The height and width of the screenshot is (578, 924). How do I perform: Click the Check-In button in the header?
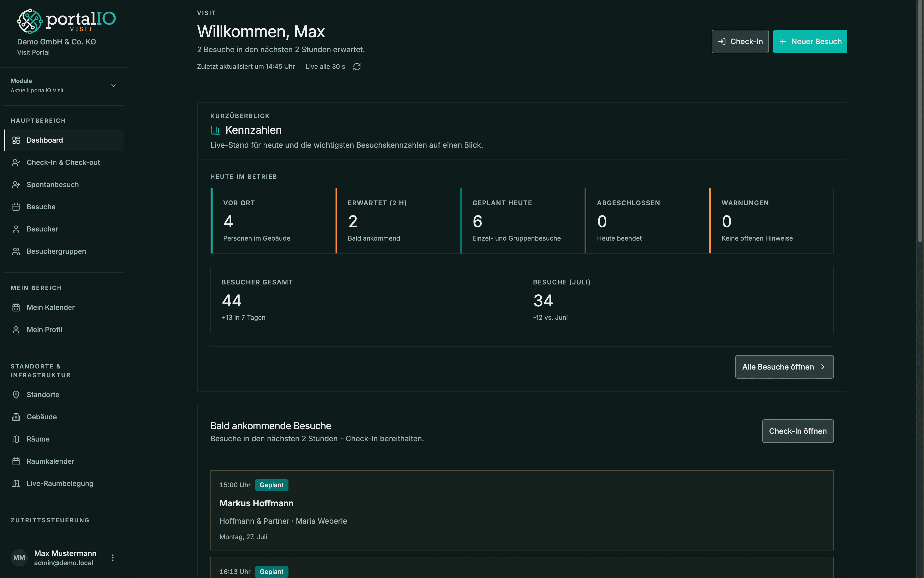point(740,41)
